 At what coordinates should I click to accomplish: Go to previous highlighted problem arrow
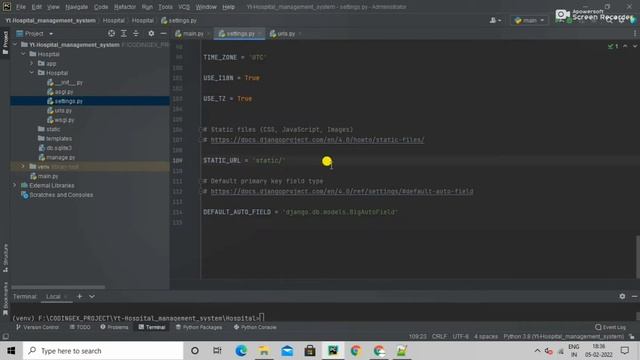(625, 46)
